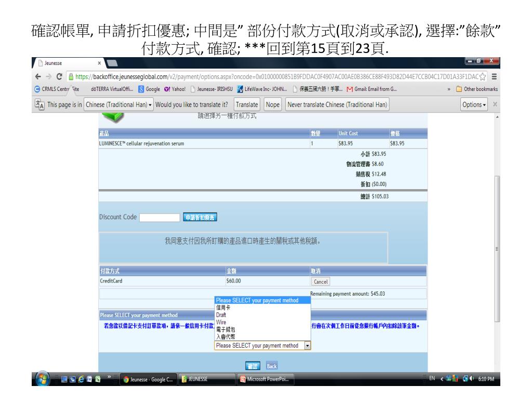Bookmark this page with the star icon

[482, 77]
